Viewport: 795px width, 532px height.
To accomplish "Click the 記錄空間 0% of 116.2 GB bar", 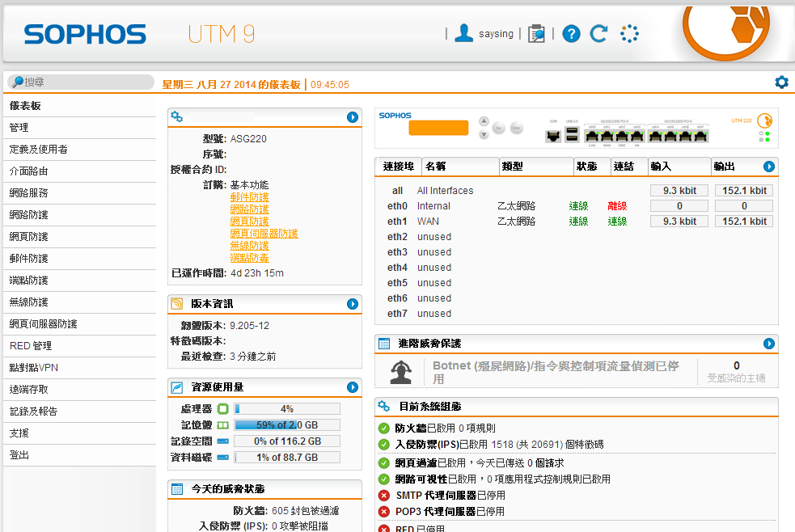I will pyautogui.click(x=287, y=441).
